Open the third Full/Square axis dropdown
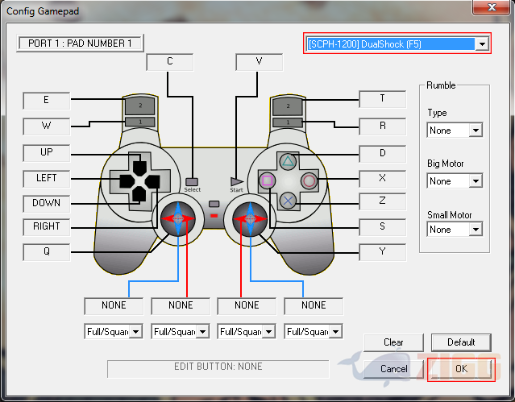Viewport: 515px width, 402px height. [x=246, y=331]
